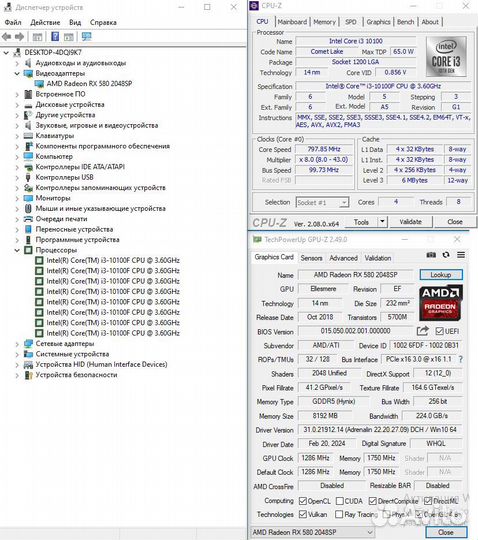Click GPU-Z screenshot camera icon
The width and height of the screenshot is (478, 540).
coord(431,255)
